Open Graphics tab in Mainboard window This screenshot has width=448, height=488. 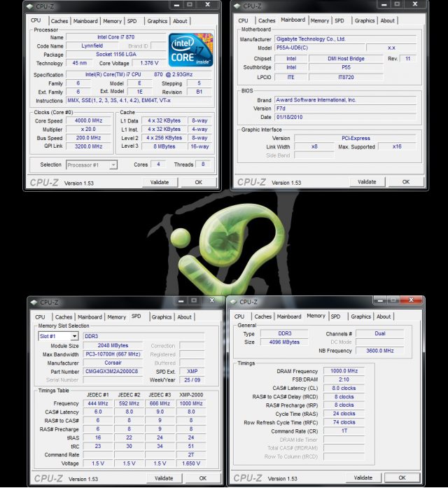[x=365, y=20]
